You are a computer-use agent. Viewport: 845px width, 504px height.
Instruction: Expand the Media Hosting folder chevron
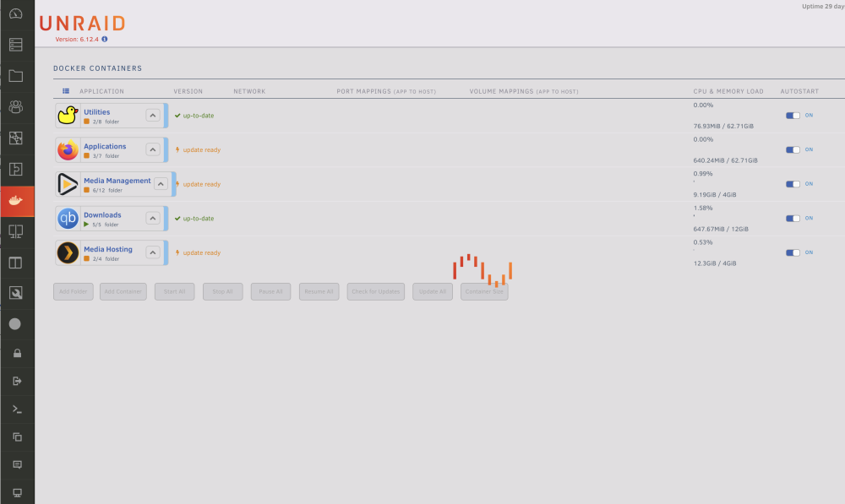pos(153,252)
